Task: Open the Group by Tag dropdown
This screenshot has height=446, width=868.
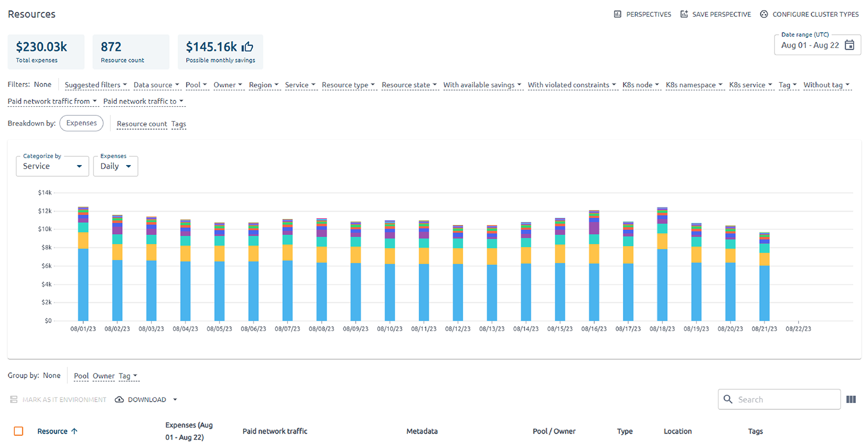Action: (128, 376)
